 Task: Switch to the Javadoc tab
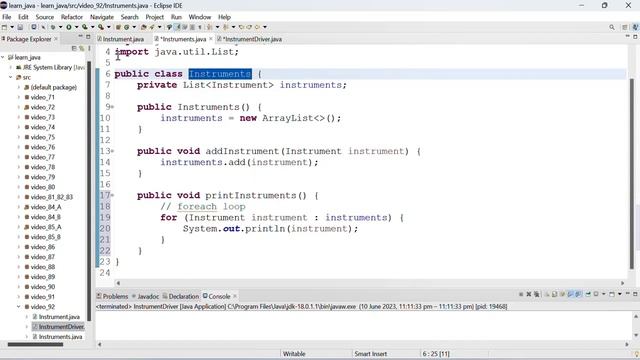click(x=145, y=296)
